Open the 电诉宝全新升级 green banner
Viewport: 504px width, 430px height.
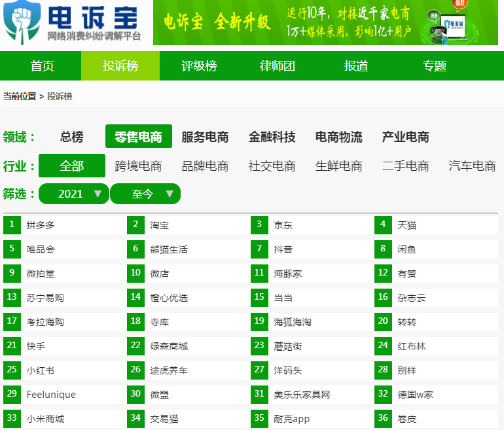325,22
